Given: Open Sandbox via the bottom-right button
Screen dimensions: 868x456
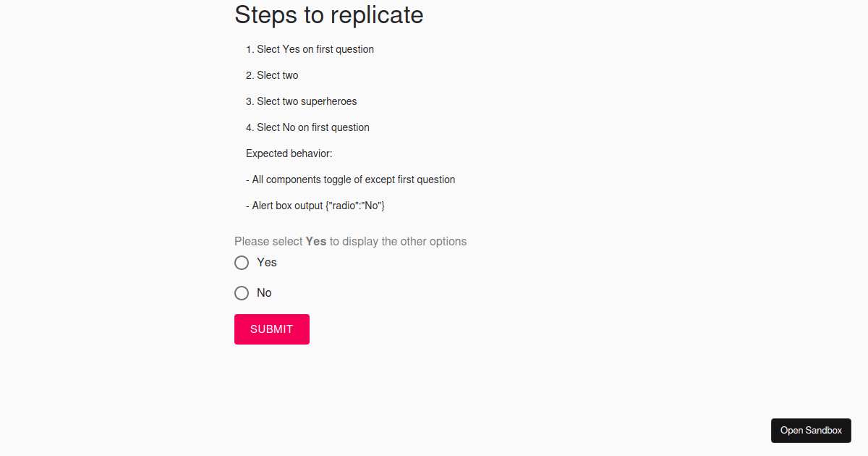Looking at the screenshot, I should coord(811,431).
